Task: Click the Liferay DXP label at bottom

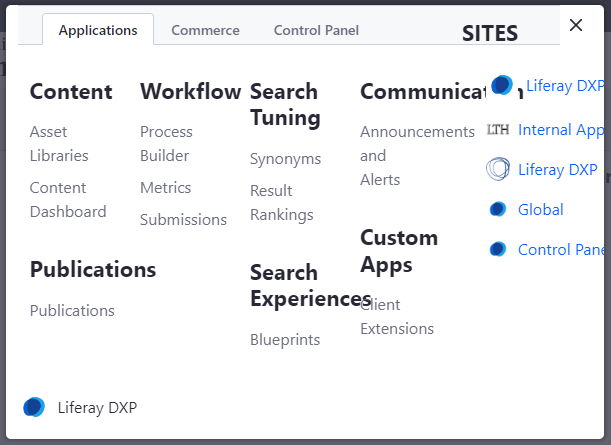Action: [97, 408]
